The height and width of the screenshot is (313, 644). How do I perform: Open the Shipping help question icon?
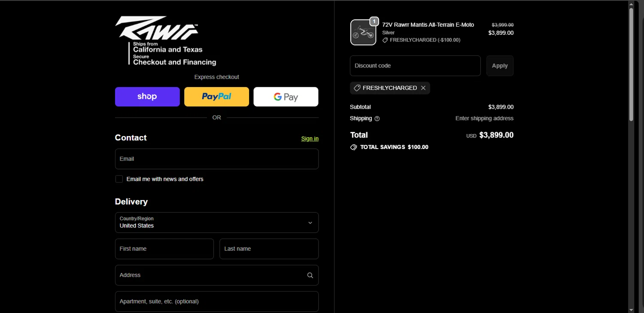(x=377, y=119)
